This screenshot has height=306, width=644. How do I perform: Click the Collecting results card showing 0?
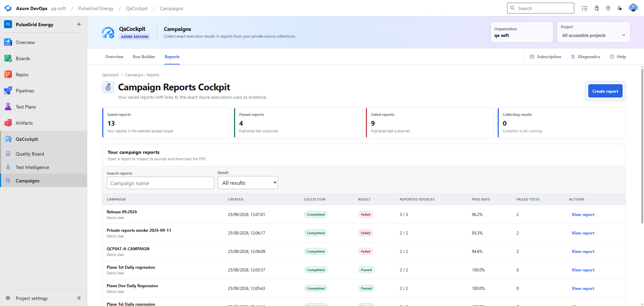pyautogui.click(x=561, y=123)
